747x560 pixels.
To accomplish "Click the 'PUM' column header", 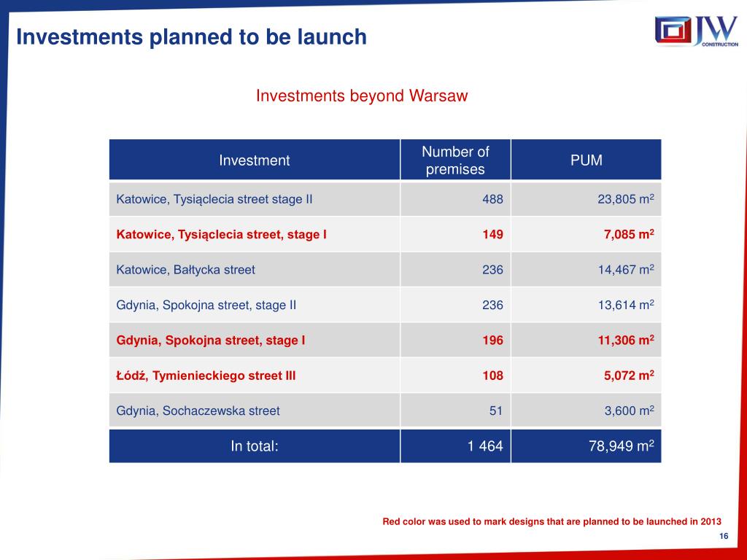I will (587, 160).
